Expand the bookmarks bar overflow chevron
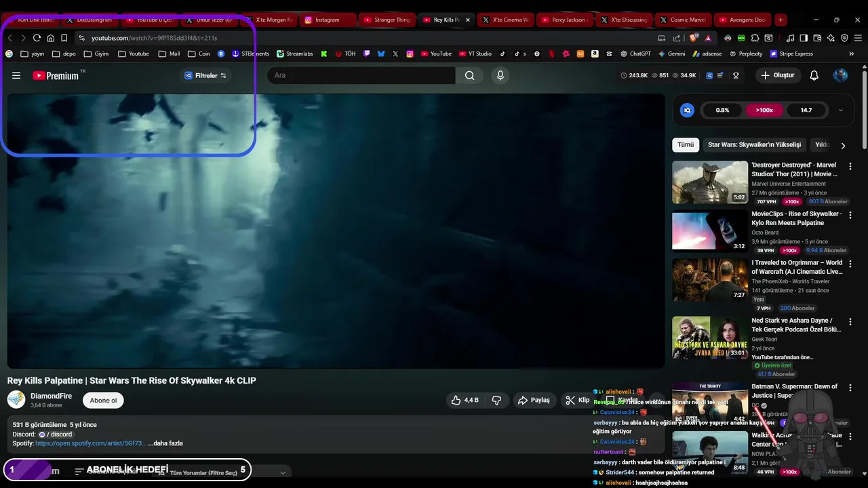The image size is (868, 488). [852, 54]
